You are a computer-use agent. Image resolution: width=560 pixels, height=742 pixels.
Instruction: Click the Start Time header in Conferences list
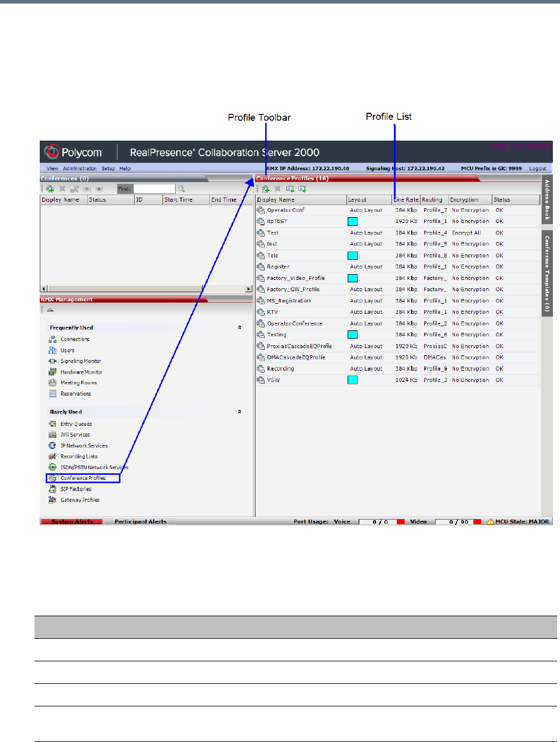click(186, 200)
